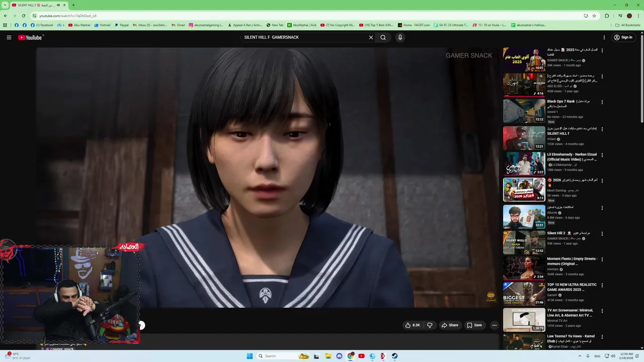
Task: Open the 'Black Ops 7 Rank' video thumbnail
Action: tap(524, 112)
